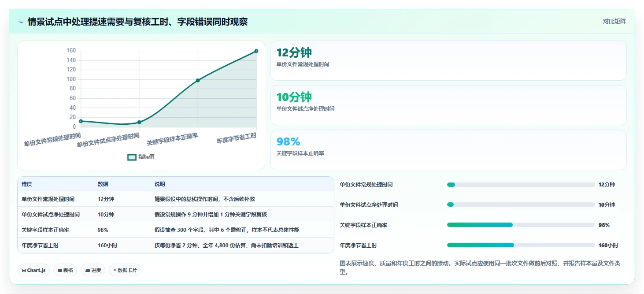
Task: Click the 数据卡片 tag chip
Action: click(x=125, y=270)
